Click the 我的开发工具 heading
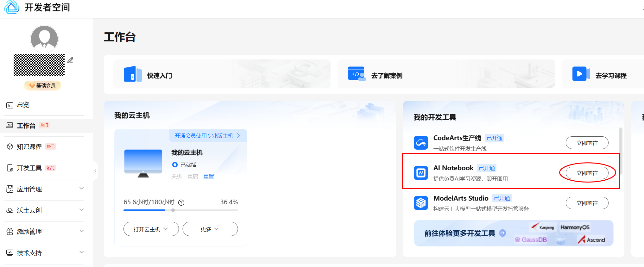This screenshot has width=644, height=267. click(435, 117)
